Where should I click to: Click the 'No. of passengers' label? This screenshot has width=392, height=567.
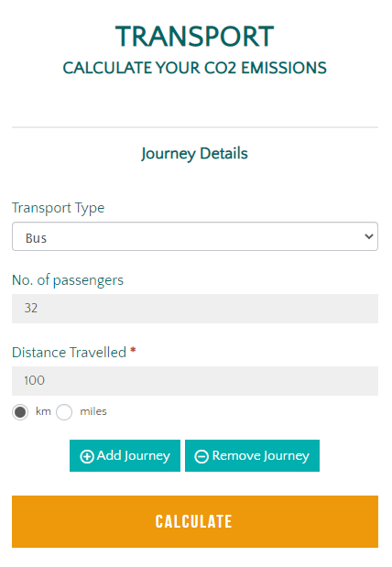pos(68,280)
